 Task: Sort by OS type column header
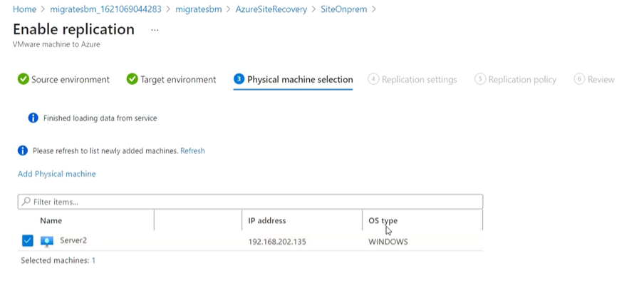[383, 221]
